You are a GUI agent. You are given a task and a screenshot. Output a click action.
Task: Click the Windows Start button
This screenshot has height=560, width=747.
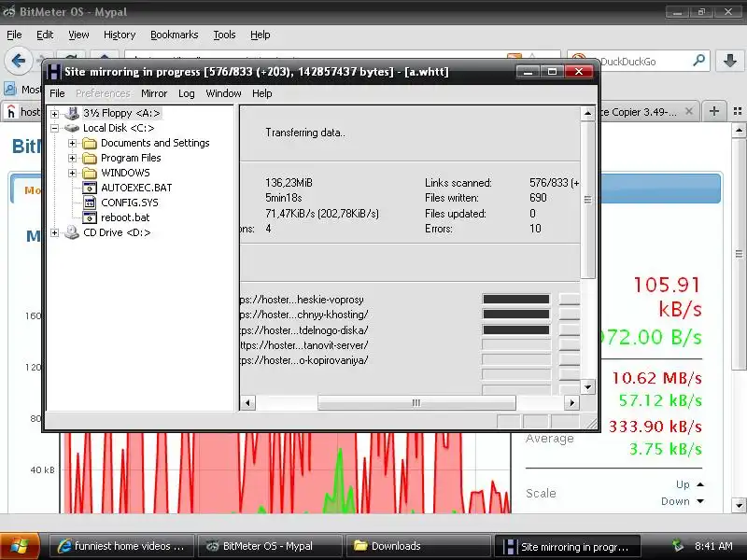pos(19,546)
